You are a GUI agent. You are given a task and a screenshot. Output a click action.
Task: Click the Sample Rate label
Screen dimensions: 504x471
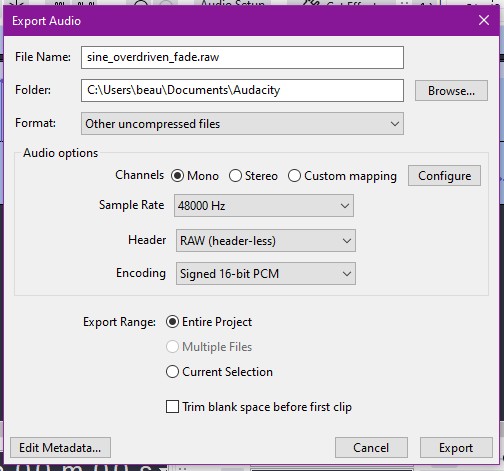[131, 205]
